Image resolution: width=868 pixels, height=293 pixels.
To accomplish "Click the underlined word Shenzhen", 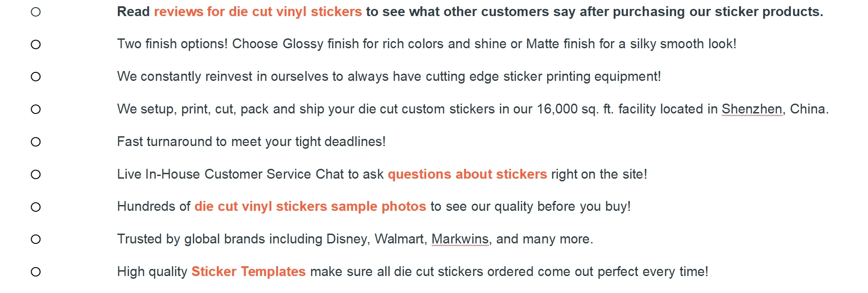I will click(752, 109).
